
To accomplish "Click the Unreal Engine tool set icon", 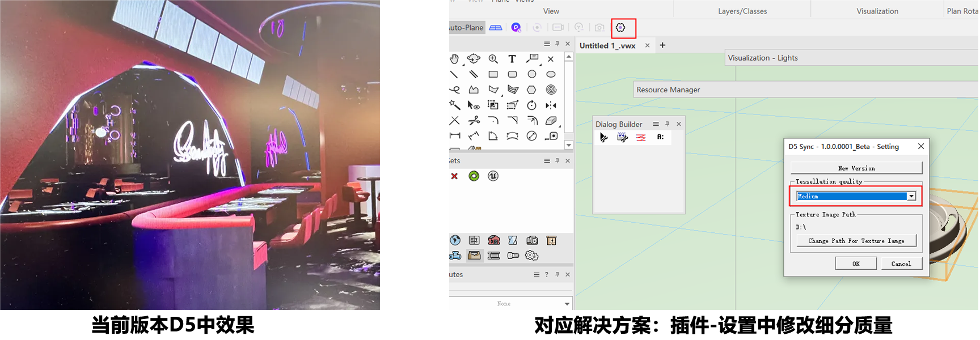I will (x=493, y=176).
